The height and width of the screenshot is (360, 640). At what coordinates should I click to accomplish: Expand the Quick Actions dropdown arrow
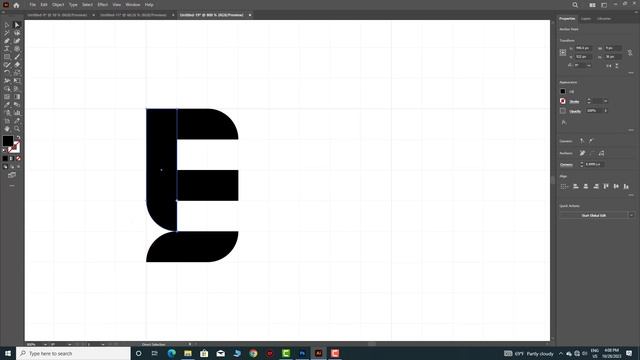click(x=631, y=215)
